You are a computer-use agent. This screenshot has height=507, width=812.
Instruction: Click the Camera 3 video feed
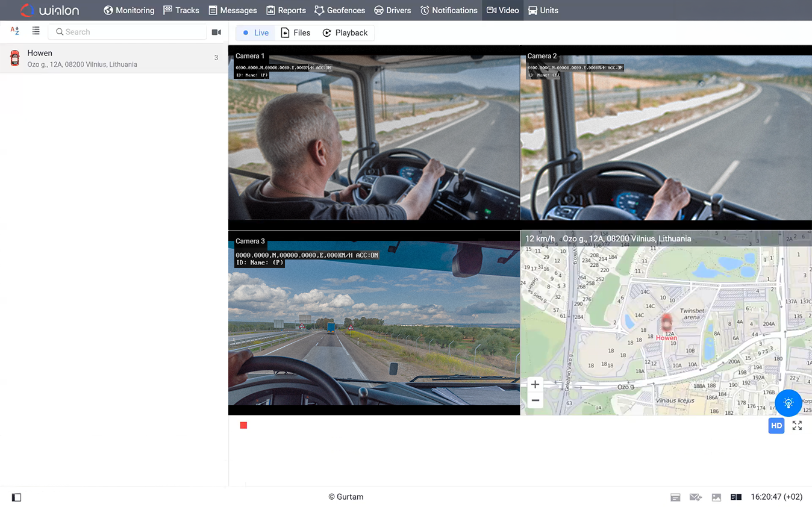tap(374, 323)
